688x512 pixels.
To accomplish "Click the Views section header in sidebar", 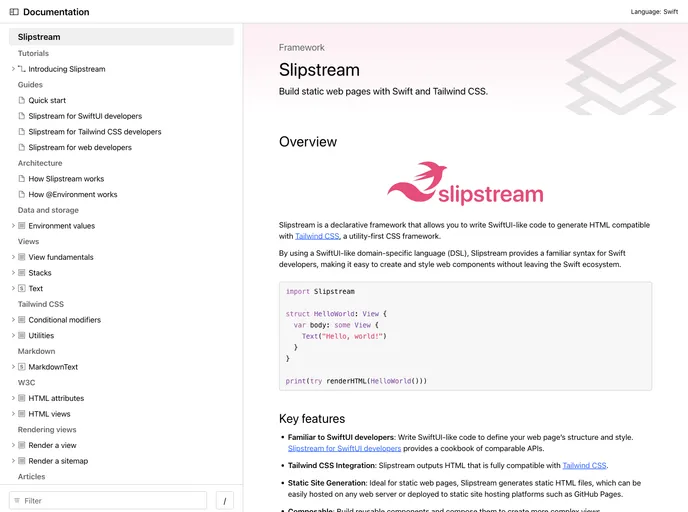I will (29, 241).
